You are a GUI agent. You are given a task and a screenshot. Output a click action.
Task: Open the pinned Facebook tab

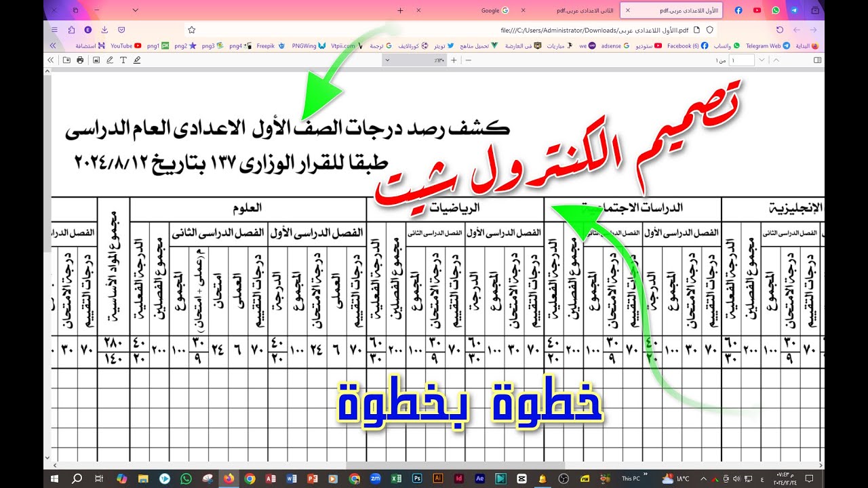click(x=738, y=10)
